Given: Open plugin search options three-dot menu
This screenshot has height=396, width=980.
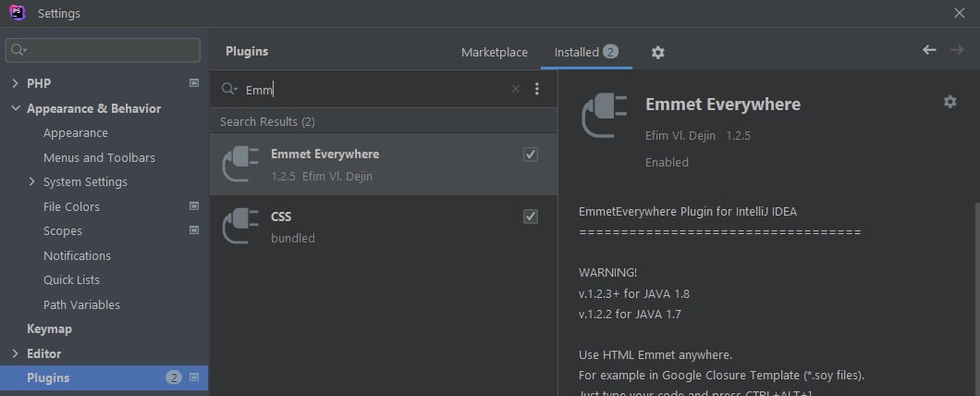Looking at the screenshot, I should click(537, 90).
